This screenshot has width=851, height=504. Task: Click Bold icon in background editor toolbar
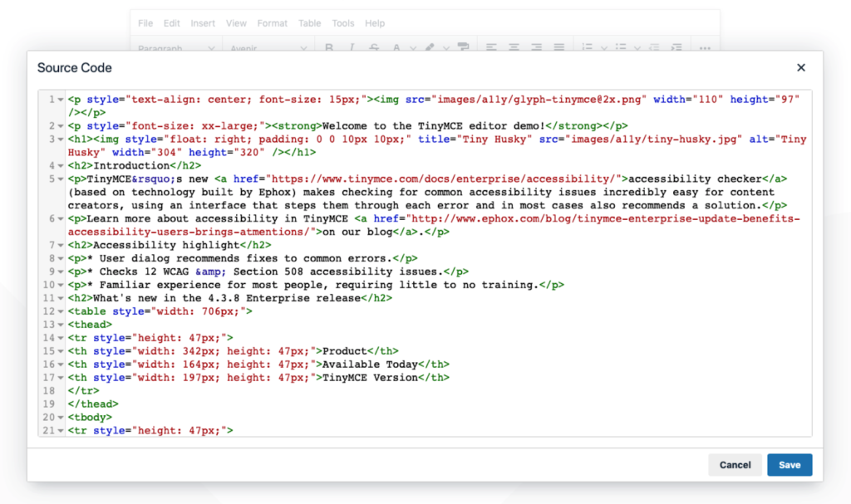[329, 47]
